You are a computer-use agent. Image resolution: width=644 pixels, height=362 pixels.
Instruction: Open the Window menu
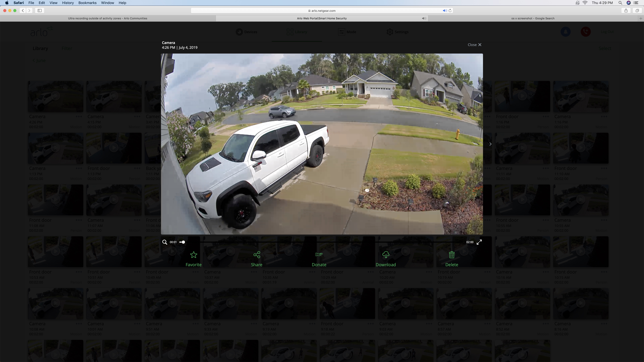tap(108, 3)
